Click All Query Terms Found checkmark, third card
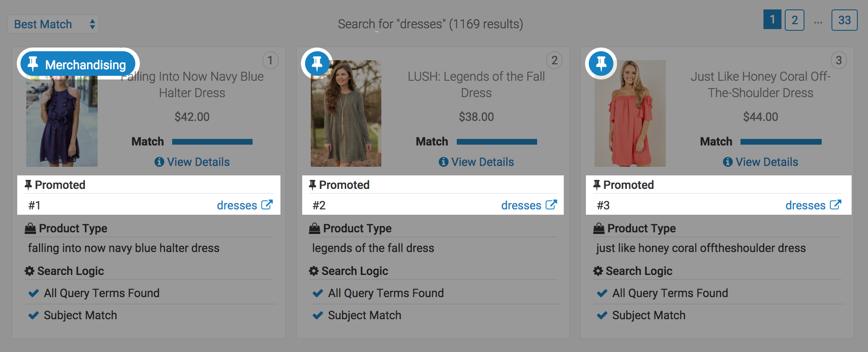The image size is (868, 352). [602, 293]
